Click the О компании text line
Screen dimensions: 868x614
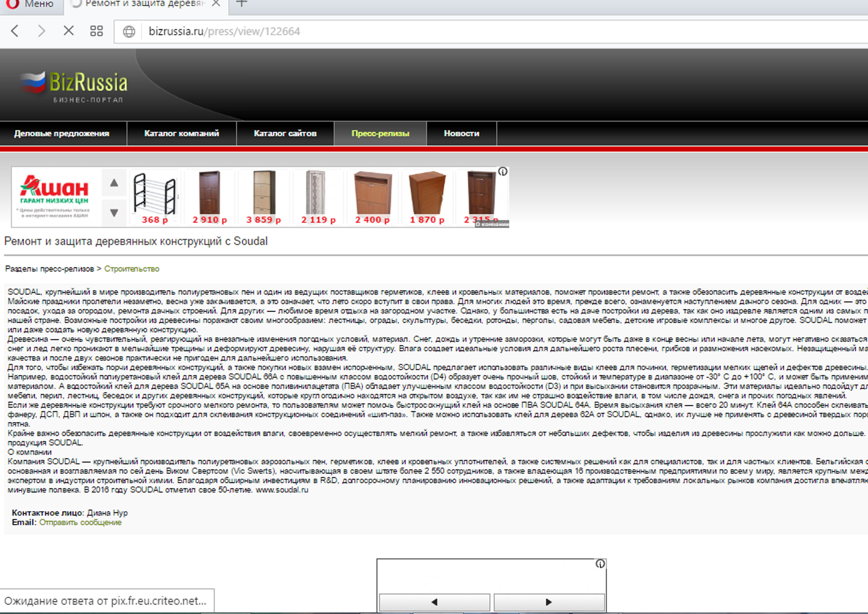[29, 452]
